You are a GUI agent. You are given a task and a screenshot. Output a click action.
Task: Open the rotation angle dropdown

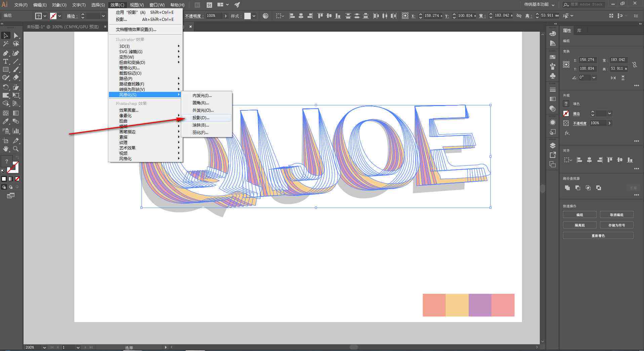click(x=594, y=77)
